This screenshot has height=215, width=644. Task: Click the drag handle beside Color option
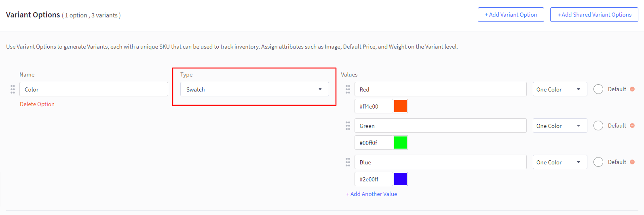click(x=13, y=89)
